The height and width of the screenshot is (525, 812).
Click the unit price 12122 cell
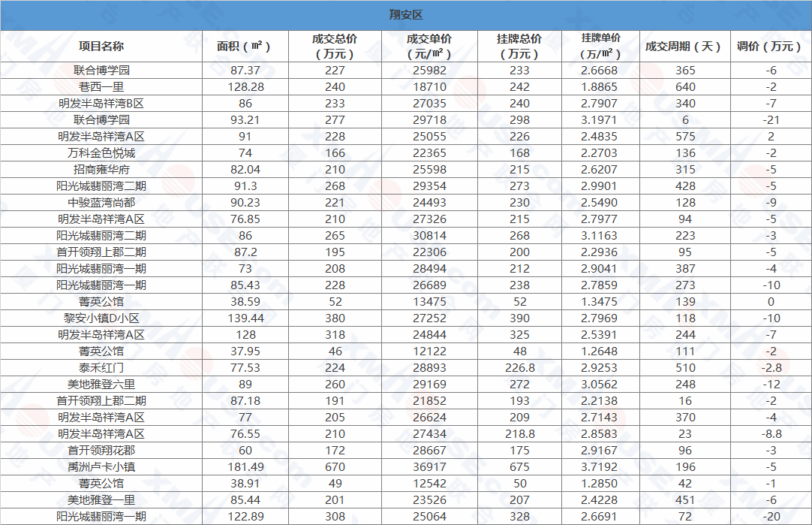tap(429, 352)
